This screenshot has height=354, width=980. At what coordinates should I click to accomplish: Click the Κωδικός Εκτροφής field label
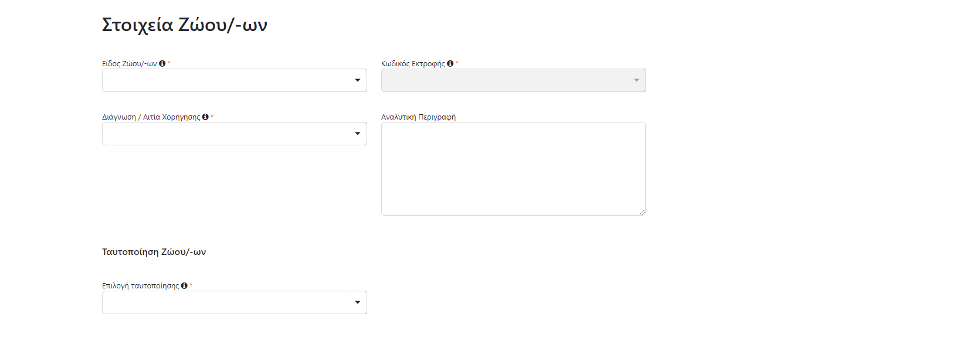click(x=413, y=64)
